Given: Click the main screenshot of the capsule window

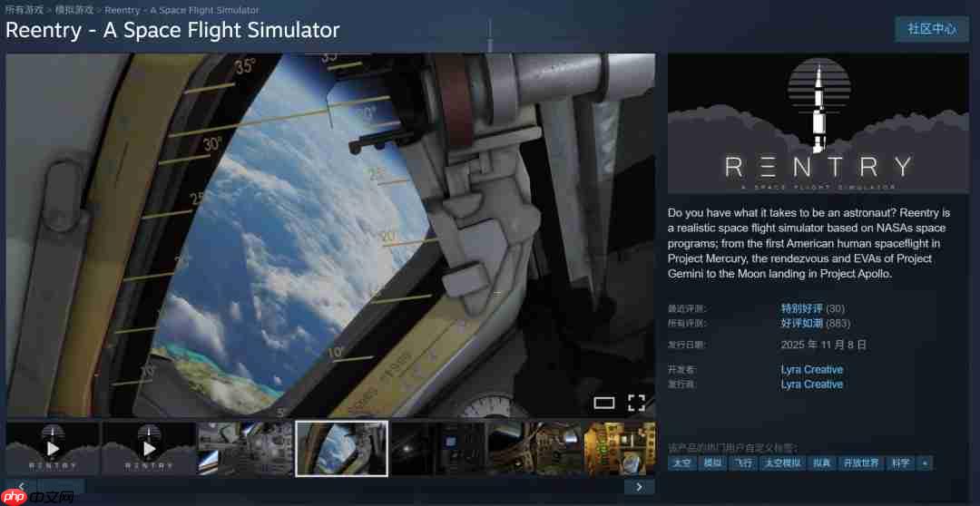Looking at the screenshot, I should 330,235.
